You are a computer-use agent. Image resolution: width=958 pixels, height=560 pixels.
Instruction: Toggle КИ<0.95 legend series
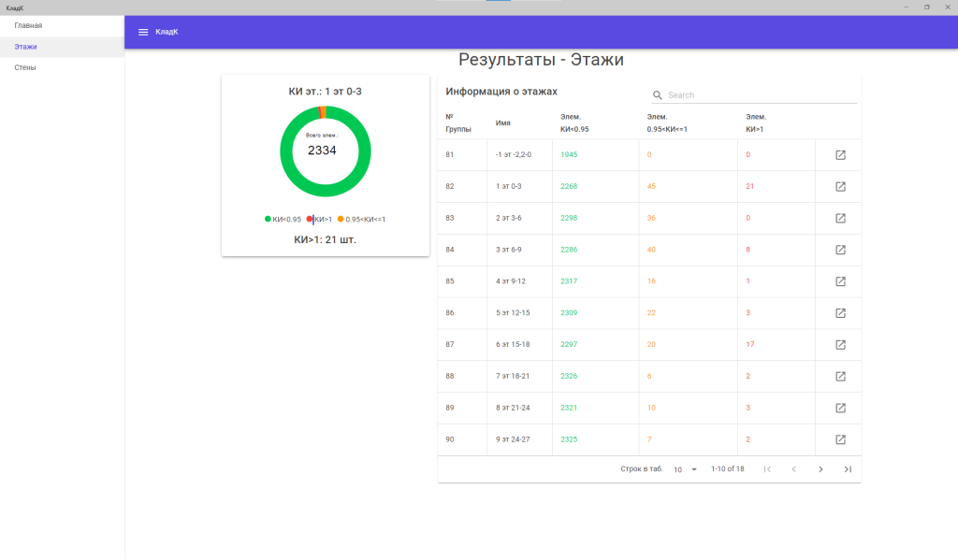pos(283,220)
